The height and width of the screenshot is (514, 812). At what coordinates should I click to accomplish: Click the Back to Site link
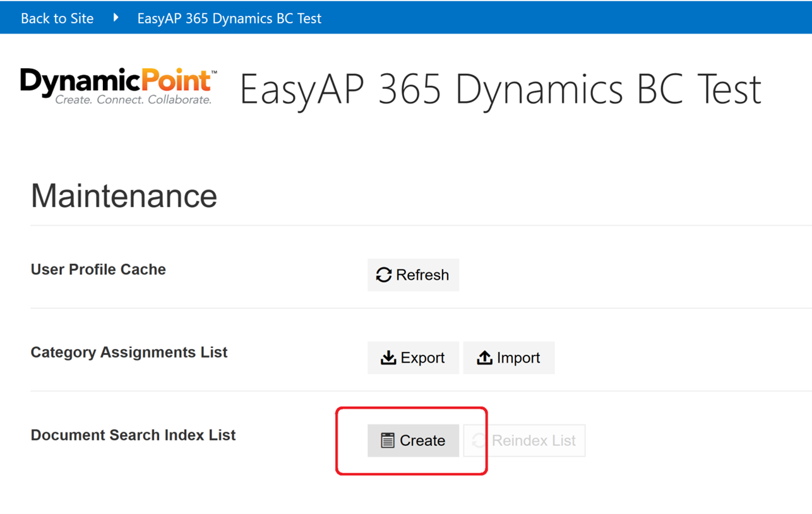tap(57, 18)
